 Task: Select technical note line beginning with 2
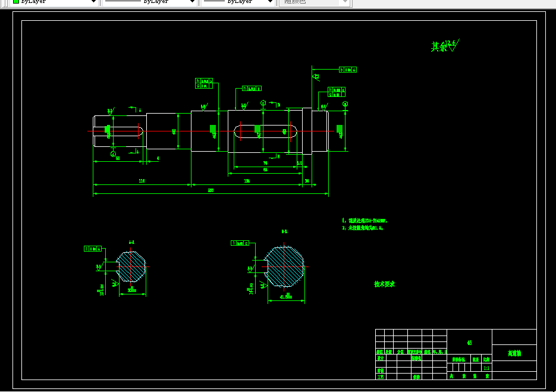363,228
